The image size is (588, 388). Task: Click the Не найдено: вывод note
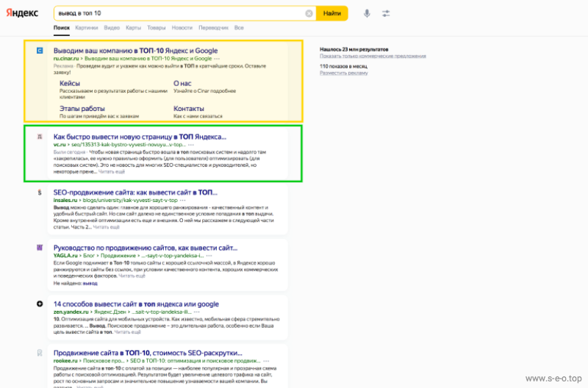coord(76,284)
